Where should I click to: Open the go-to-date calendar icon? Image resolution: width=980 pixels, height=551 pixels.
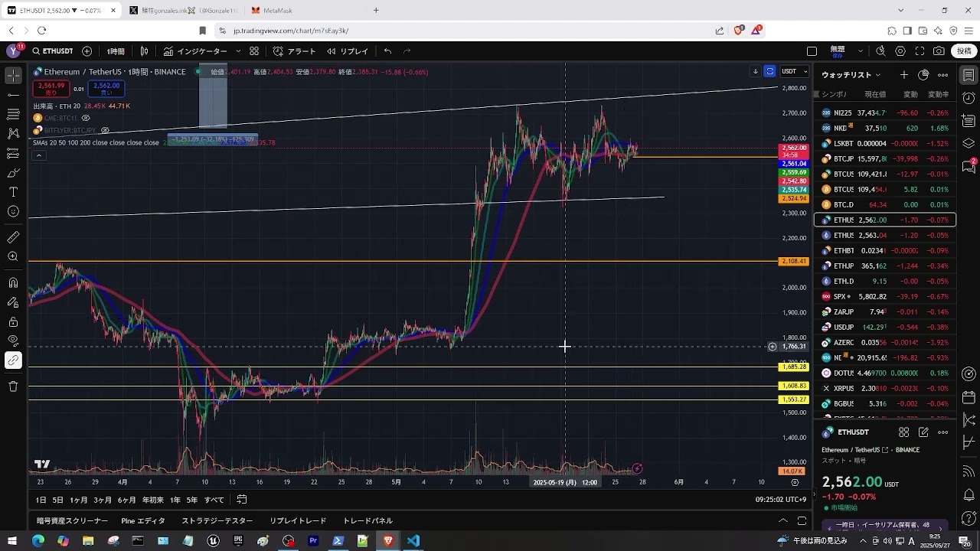pyautogui.click(x=241, y=500)
